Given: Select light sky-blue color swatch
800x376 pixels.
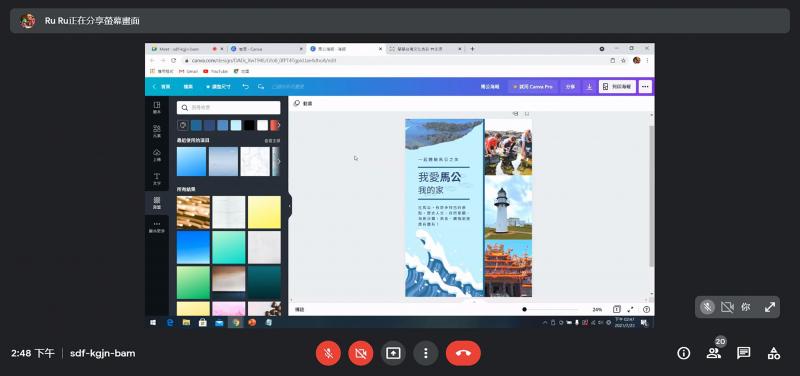Looking at the screenshot, I should [x=236, y=125].
